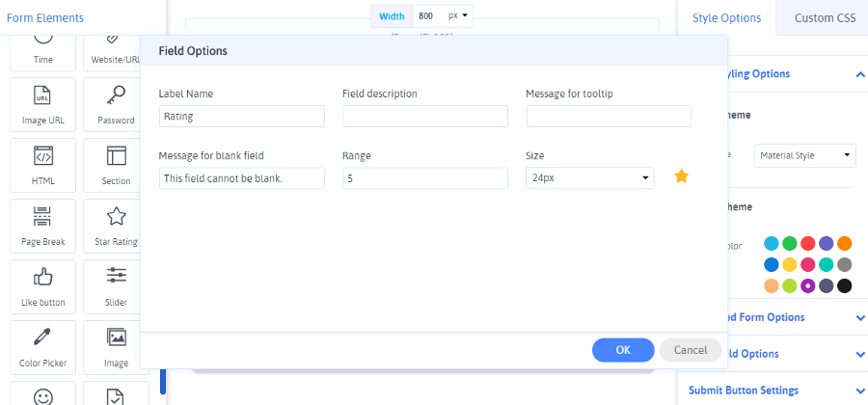Cancel the Field Options dialog
The image size is (868, 405).
(691, 350)
